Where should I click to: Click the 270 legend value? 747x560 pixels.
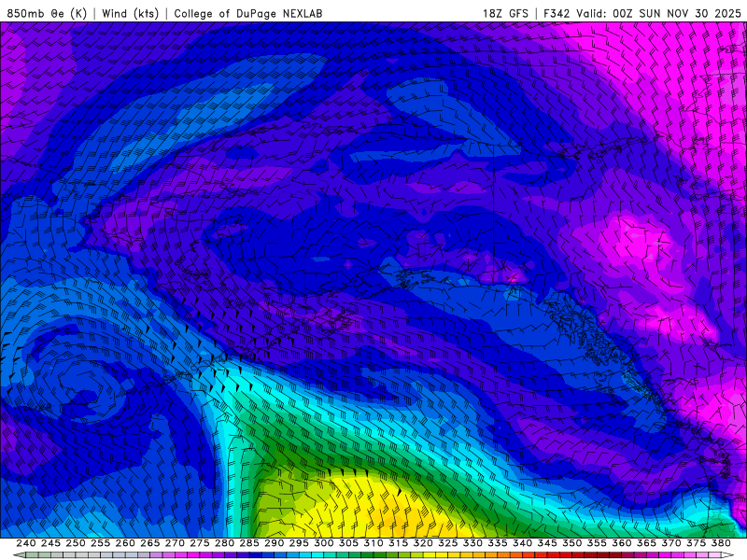click(x=175, y=543)
